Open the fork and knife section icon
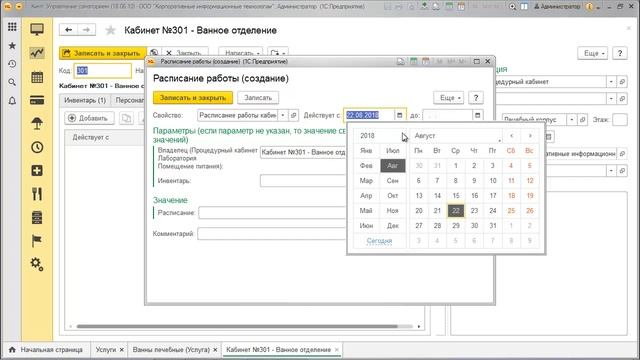This screenshot has width=640, height=360. pyautogui.click(x=37, y=194)
